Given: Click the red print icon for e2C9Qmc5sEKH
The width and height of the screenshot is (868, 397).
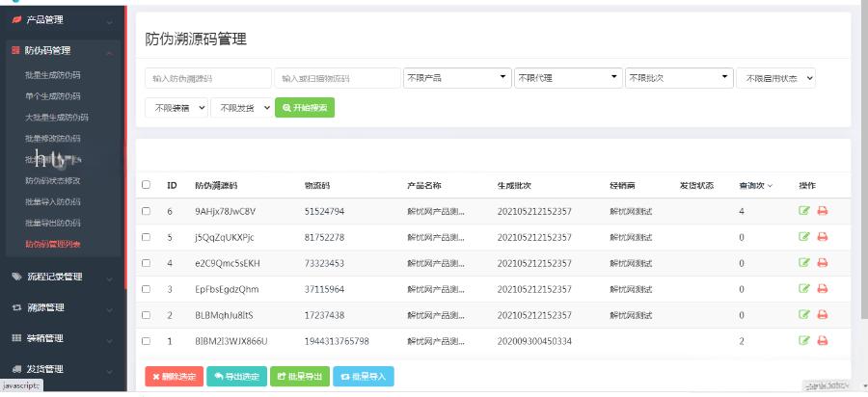Looking at the screenshot, I should coord(822,263).
